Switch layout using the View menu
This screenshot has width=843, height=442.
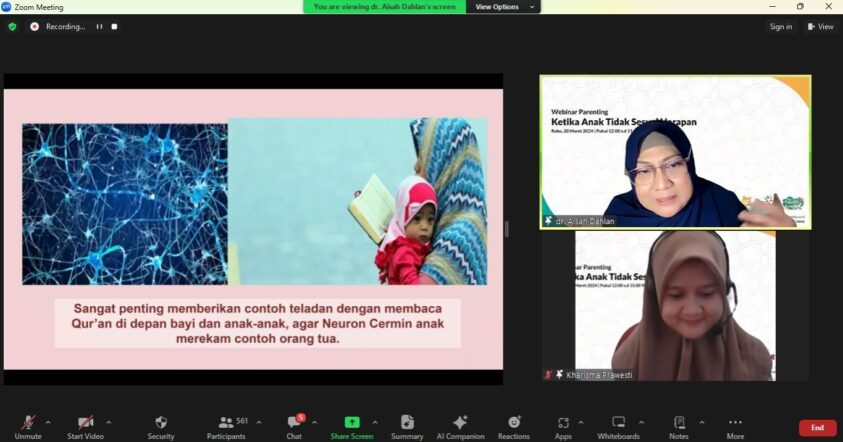click(x=820, y=27)
